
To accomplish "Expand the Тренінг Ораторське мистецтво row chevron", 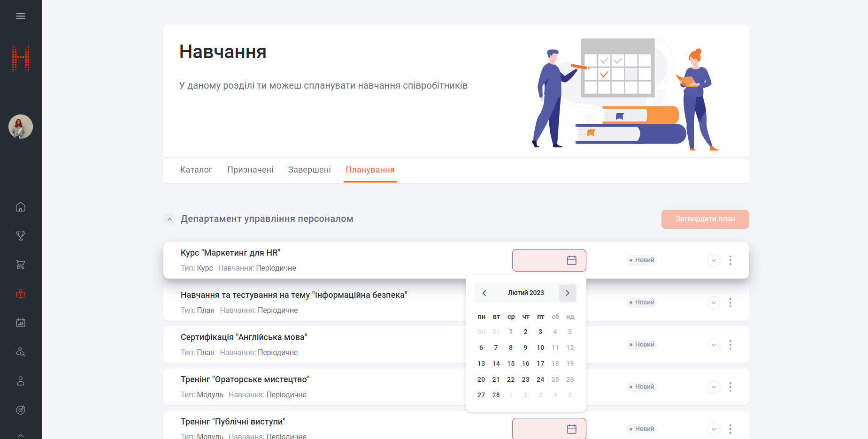I will [713, 387].
